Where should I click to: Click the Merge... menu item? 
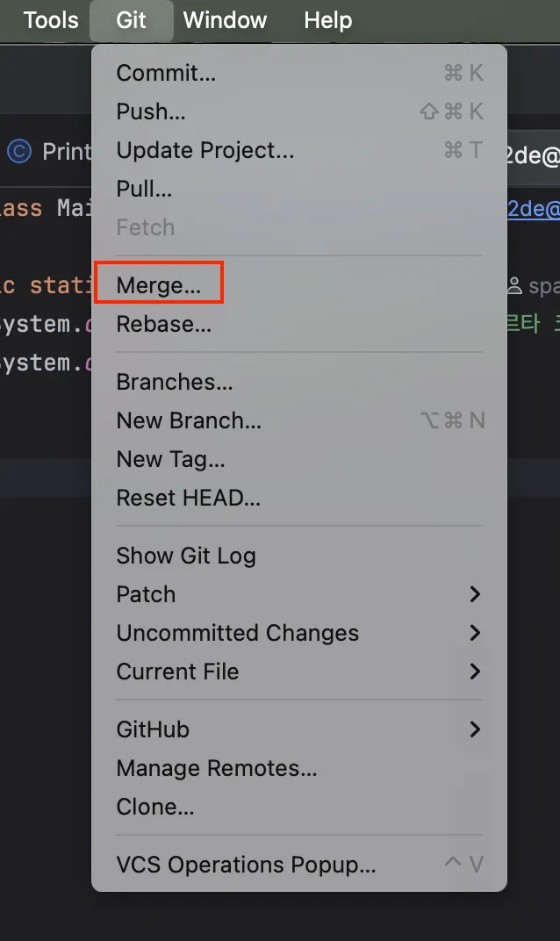pos(159,285)
